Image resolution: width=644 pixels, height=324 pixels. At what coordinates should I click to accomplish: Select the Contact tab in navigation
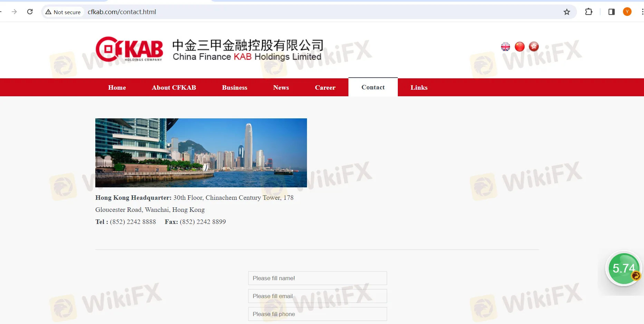point(373,87)
